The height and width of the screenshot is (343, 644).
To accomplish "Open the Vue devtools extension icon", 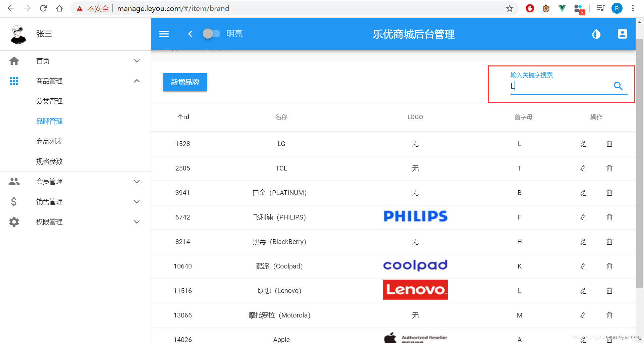I will pyautogui.click(x=562, y=8).
